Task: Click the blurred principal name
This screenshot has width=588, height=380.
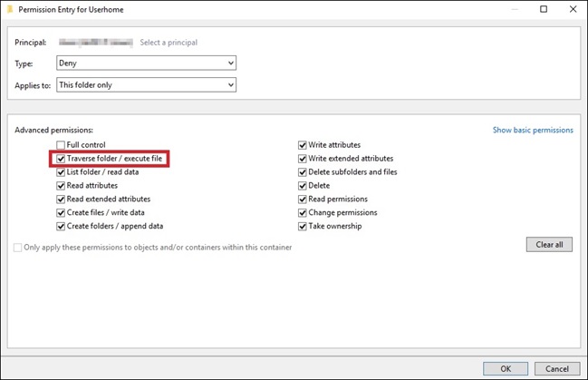Action: (96, 43)
